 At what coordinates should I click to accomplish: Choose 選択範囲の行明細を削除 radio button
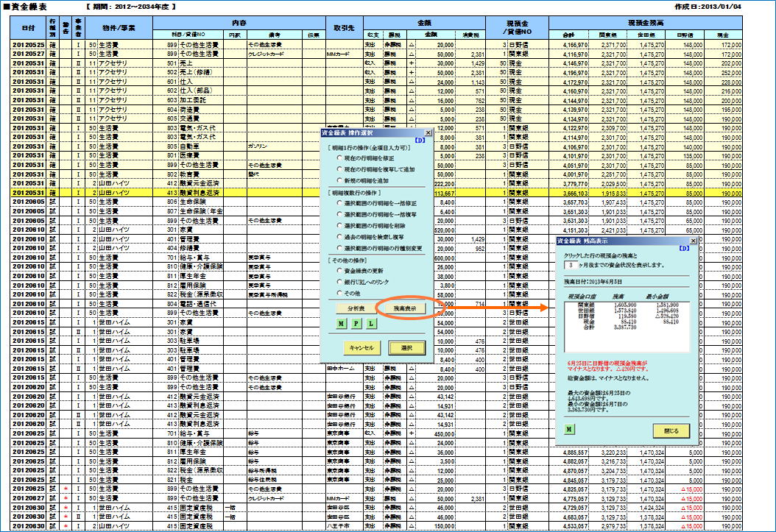tap(339, 225)
